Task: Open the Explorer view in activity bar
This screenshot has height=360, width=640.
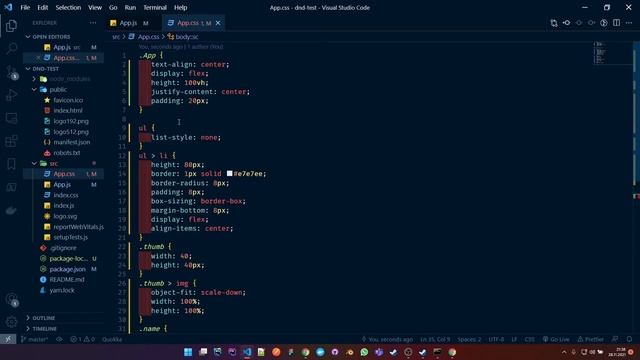Action: point(11,26)
